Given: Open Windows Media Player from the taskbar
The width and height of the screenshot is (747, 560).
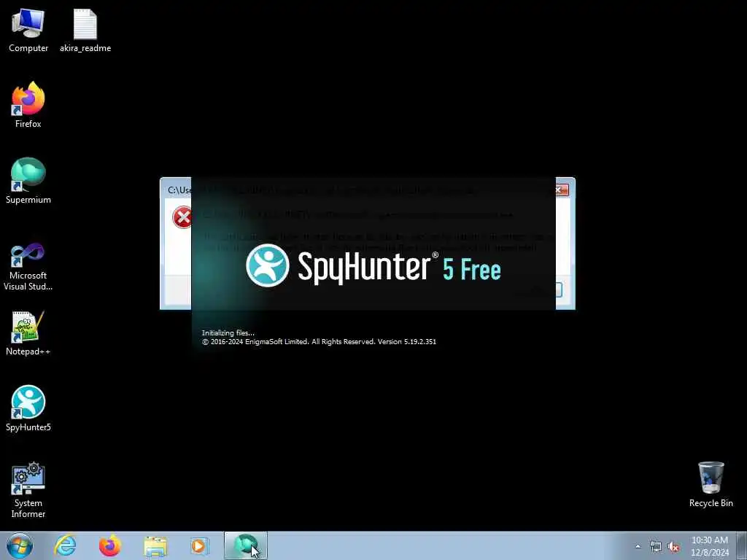Looking at the screenshot, I should coord(199,545).
